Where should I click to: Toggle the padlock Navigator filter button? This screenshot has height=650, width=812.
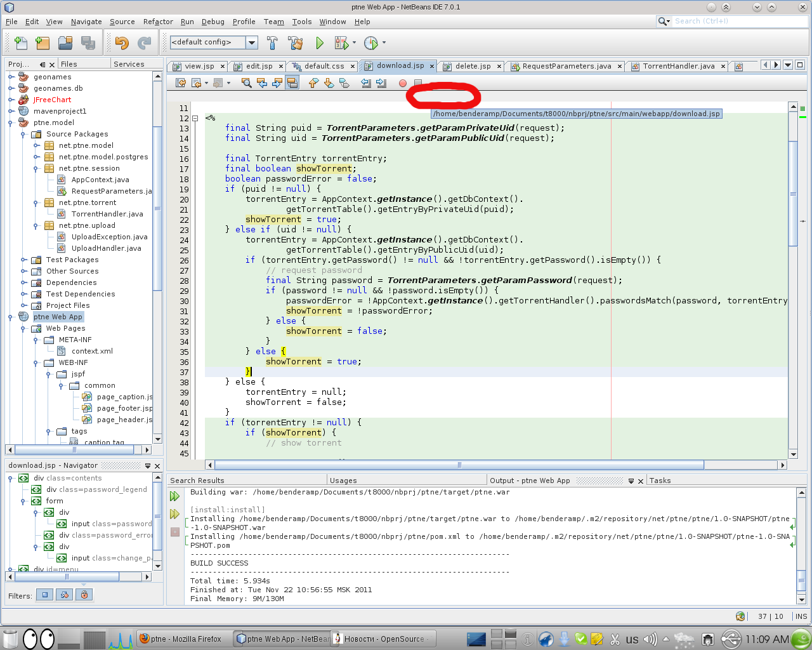[x=84, y=595]
